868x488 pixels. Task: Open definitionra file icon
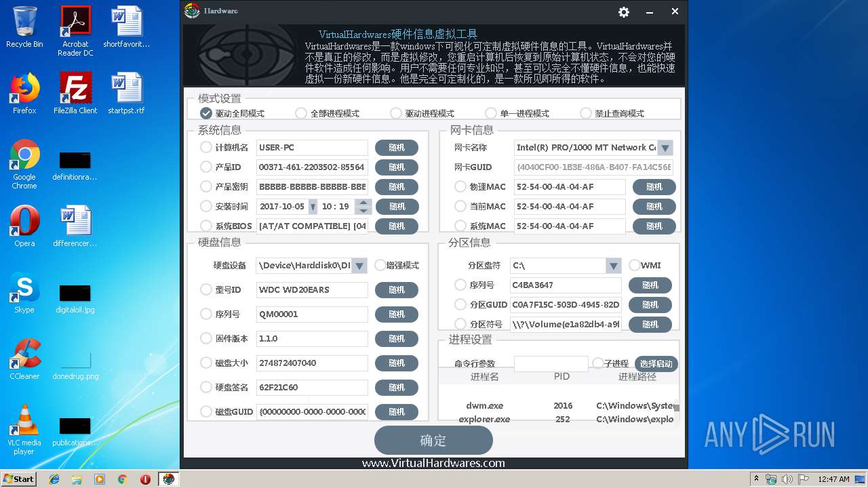pos(75,165)
